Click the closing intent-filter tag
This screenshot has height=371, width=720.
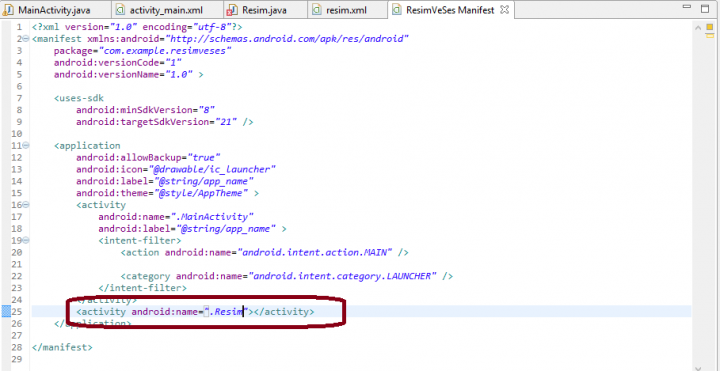(x=142, y=288)
